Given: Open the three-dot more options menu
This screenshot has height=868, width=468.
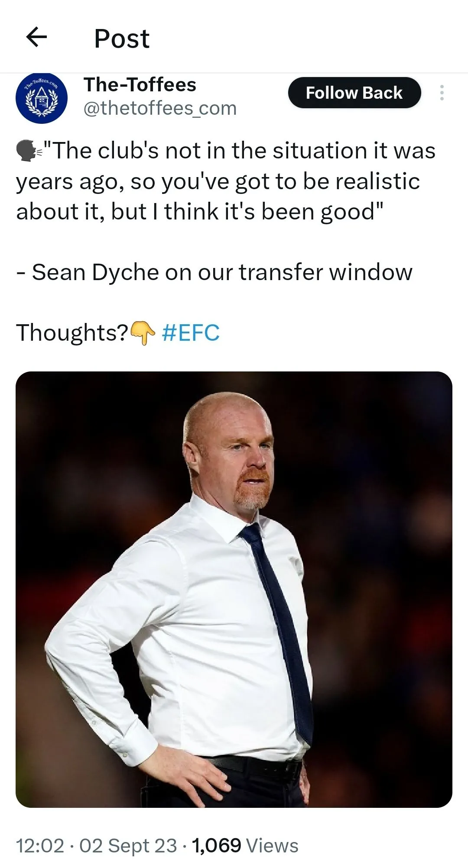Looking at the screenshot, I should click(442, 93).
